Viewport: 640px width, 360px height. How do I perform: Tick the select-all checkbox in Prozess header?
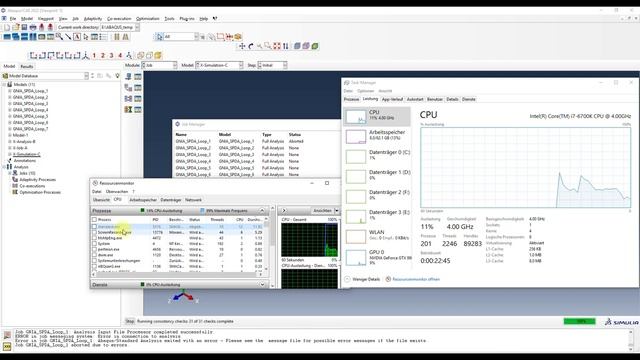[94, 220]
